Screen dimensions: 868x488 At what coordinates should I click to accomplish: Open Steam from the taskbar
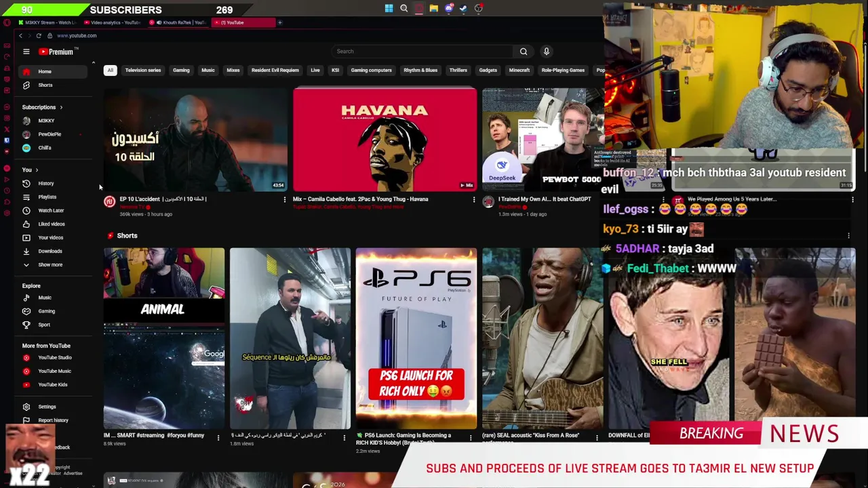pyautogui.click(x=464, y=9)
